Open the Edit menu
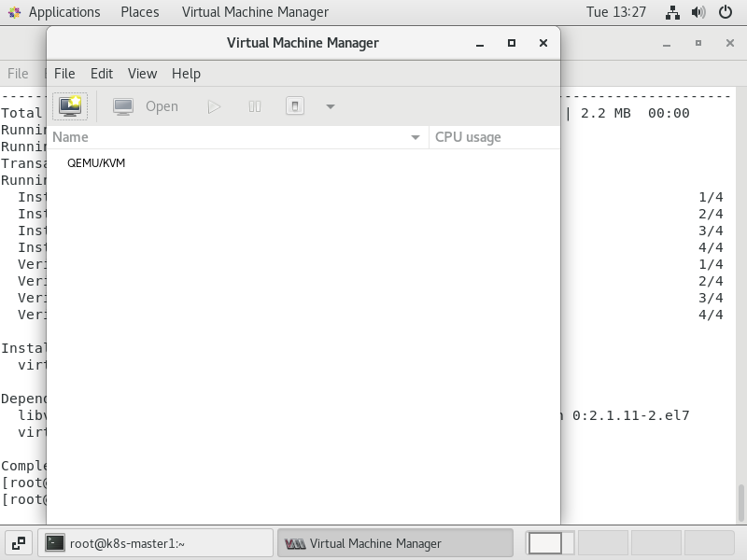747x560 pixels. 102,74
